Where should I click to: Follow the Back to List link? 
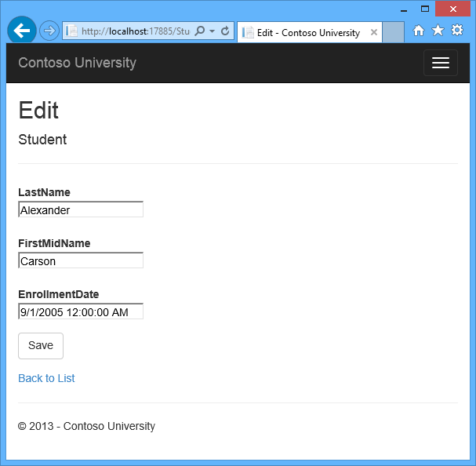[46, 378]
